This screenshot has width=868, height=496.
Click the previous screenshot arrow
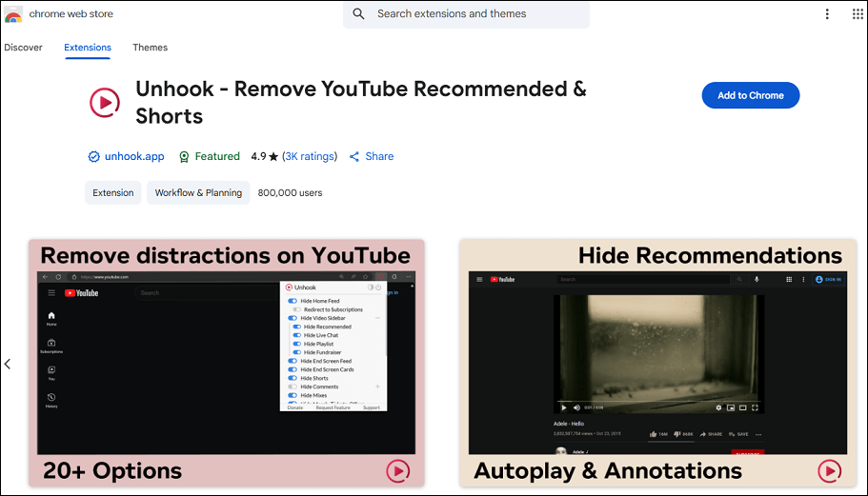coord(8,364)
